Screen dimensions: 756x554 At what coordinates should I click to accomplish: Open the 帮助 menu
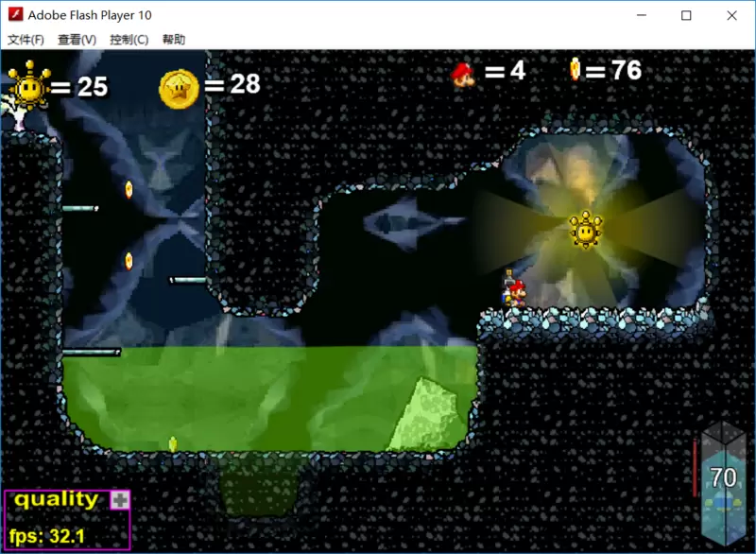point(174,40)
